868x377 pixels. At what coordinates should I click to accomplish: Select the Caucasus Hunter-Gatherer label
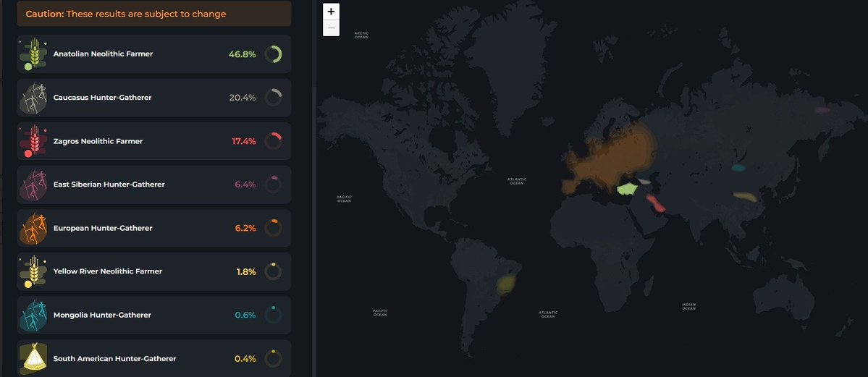click(102, 98)
